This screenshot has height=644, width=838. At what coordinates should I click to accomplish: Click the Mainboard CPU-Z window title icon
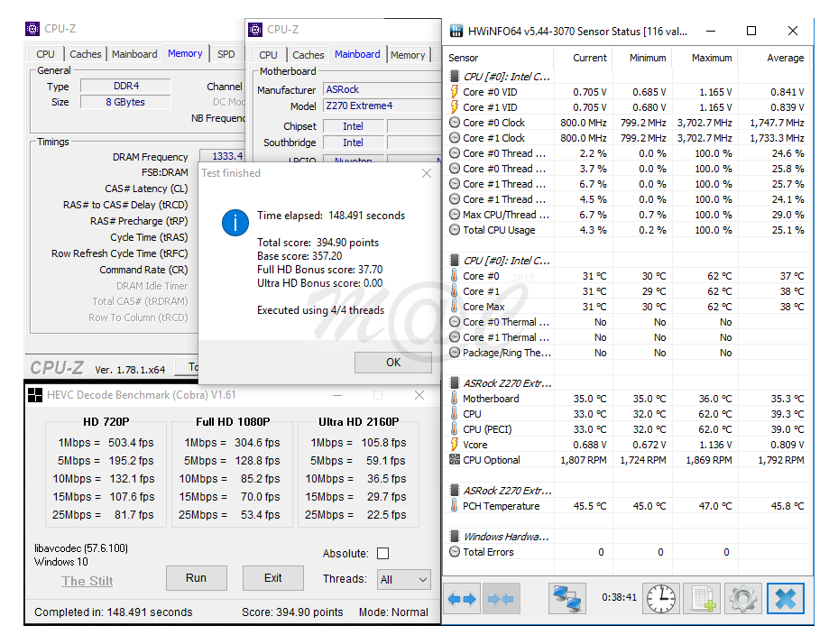coord(255,30)
